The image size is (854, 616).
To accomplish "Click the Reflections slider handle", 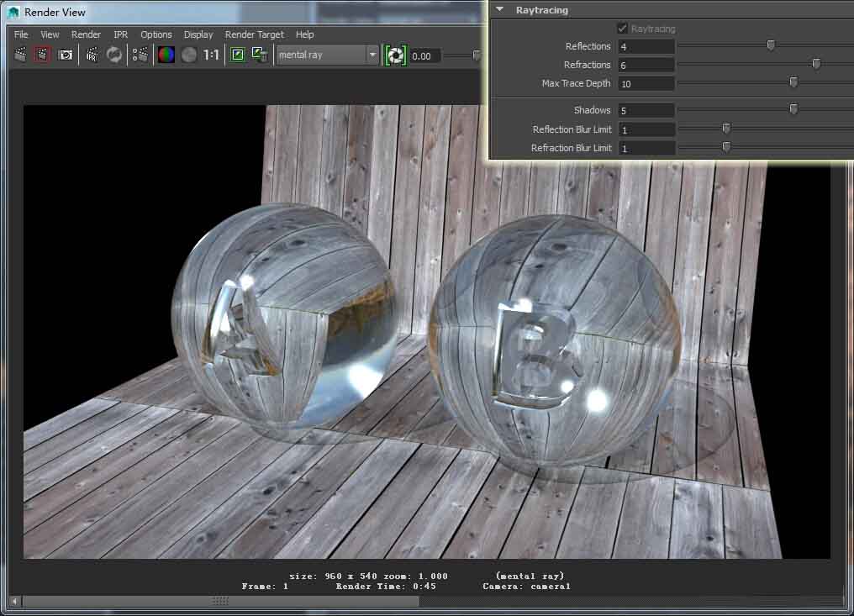I will [771, 45].
